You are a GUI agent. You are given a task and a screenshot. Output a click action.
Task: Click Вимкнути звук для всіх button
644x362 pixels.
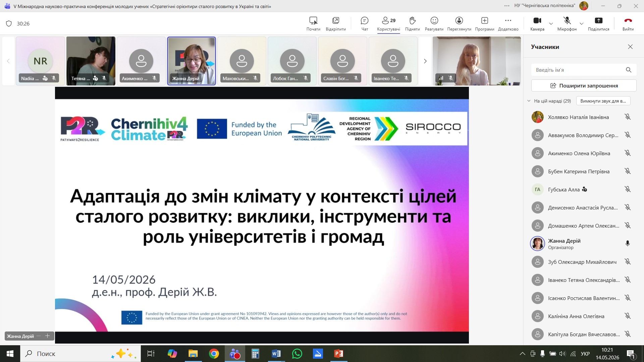click(603, 101)
